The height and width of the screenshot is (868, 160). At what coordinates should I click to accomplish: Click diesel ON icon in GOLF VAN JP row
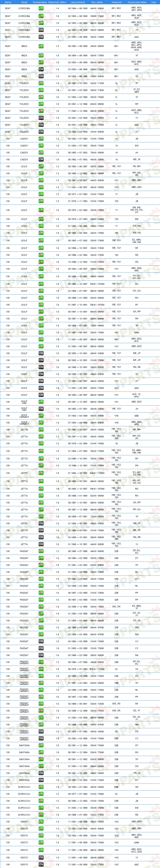coord(41,409)
